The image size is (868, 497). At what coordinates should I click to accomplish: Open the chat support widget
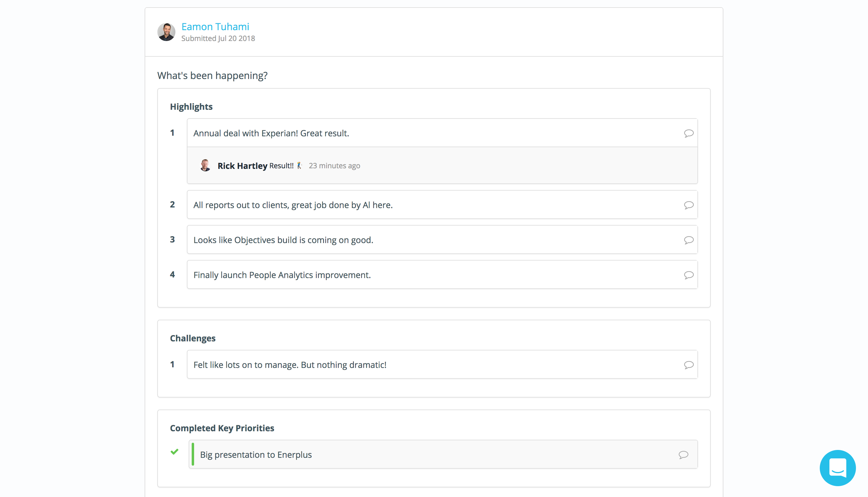coord(837,468)
